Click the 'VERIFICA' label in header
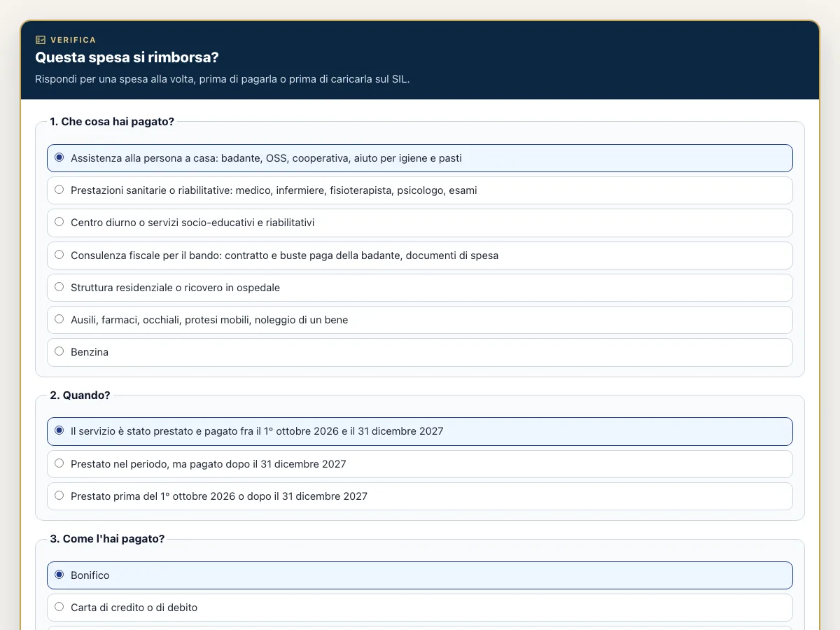The image size is (840, 630). (73, 40)
